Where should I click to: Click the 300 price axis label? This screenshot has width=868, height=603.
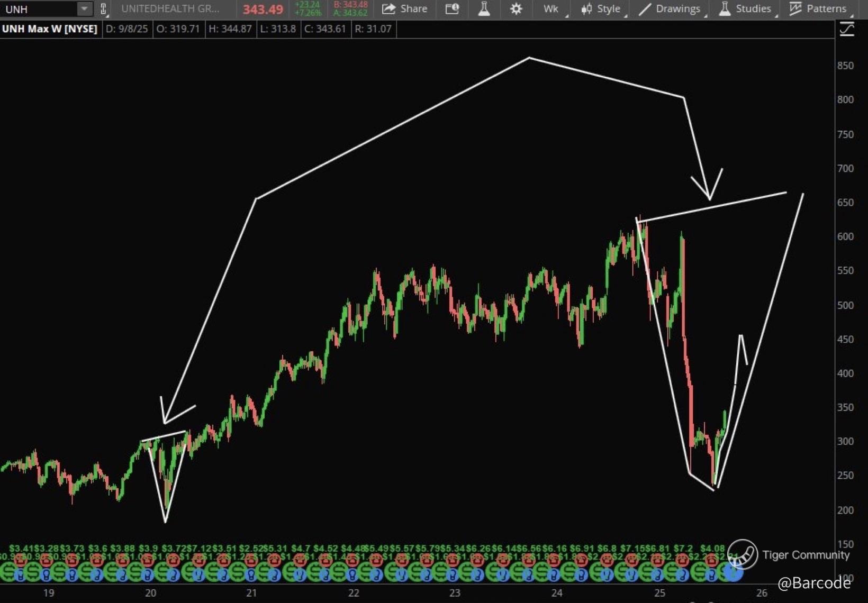point(845,441)
